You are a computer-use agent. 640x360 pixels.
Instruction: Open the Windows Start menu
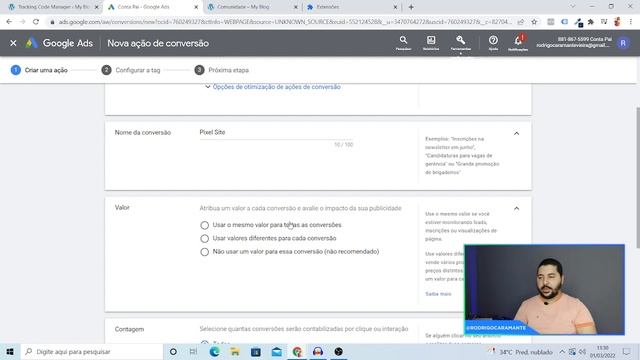pos(10,351)
